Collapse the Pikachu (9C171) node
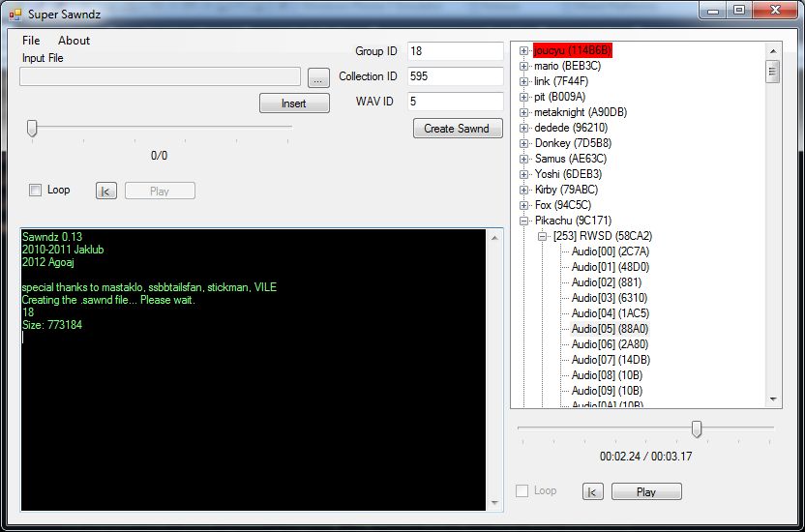The width and height of the screenshot is (805, 532). pyautogui.click(x=523, y=222)
